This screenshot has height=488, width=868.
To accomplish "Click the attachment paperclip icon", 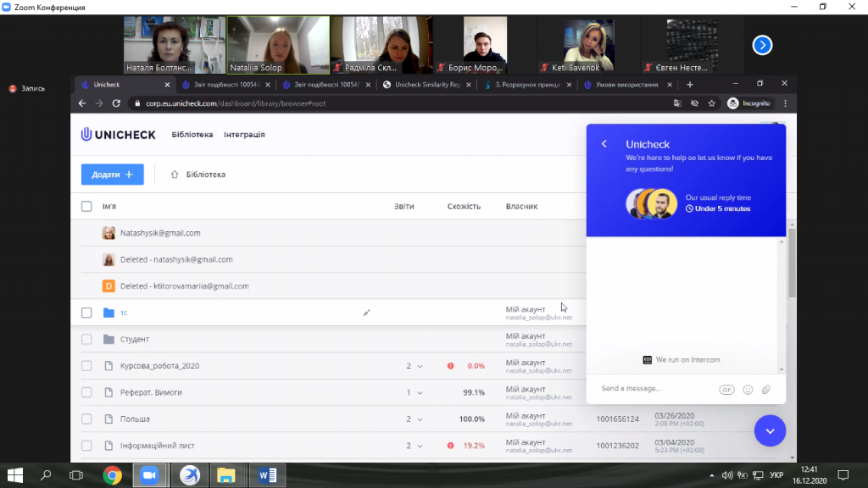I will 766,390.
